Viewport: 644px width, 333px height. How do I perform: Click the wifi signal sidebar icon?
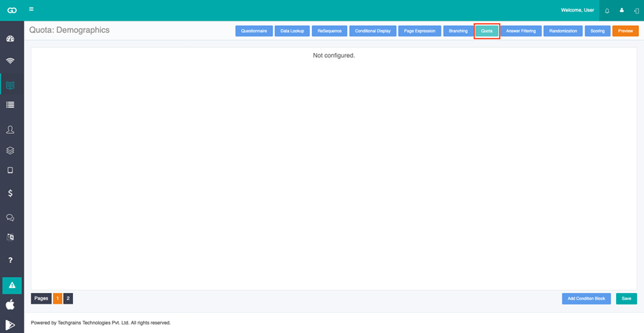coord(10,61)
